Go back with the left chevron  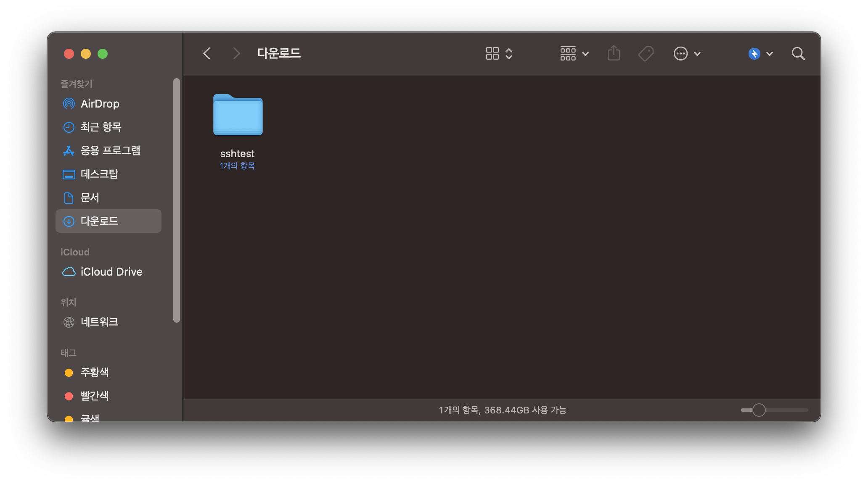point(206,53)
